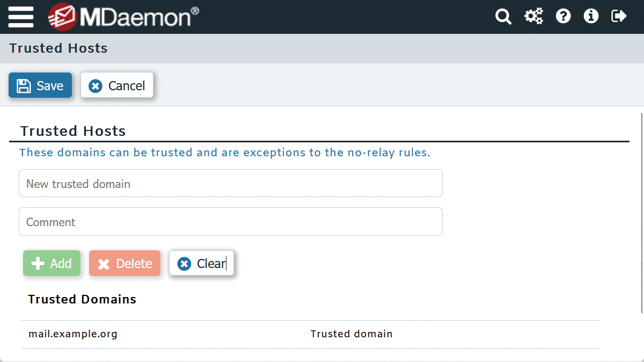Delete the selected trusted host

click(125, 263)
